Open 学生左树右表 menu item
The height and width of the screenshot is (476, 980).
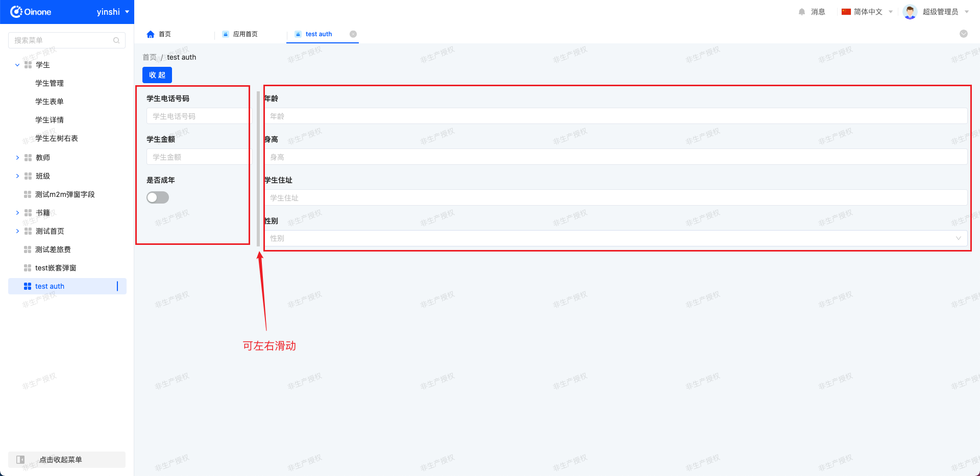pyautogui.click(x=57, y=138)
